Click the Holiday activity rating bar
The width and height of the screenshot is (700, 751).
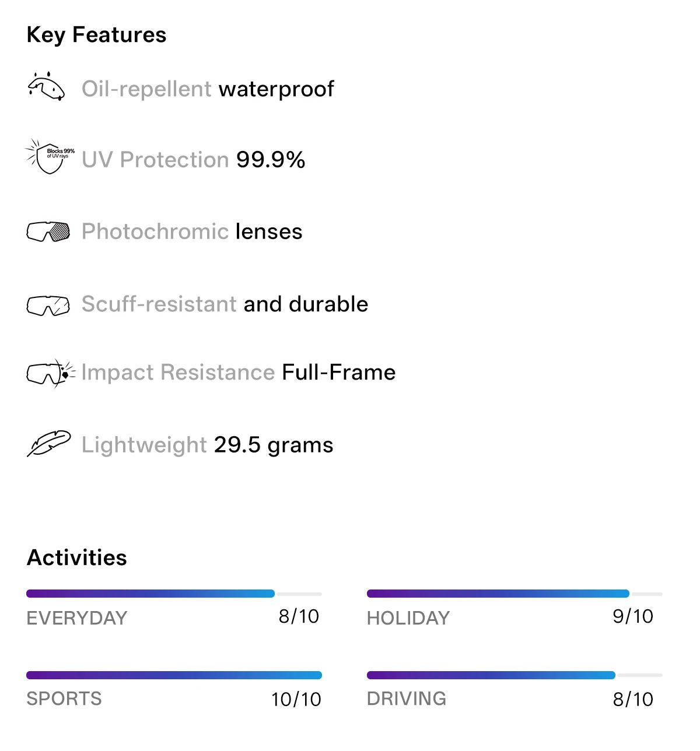click(x=514, y=594)
